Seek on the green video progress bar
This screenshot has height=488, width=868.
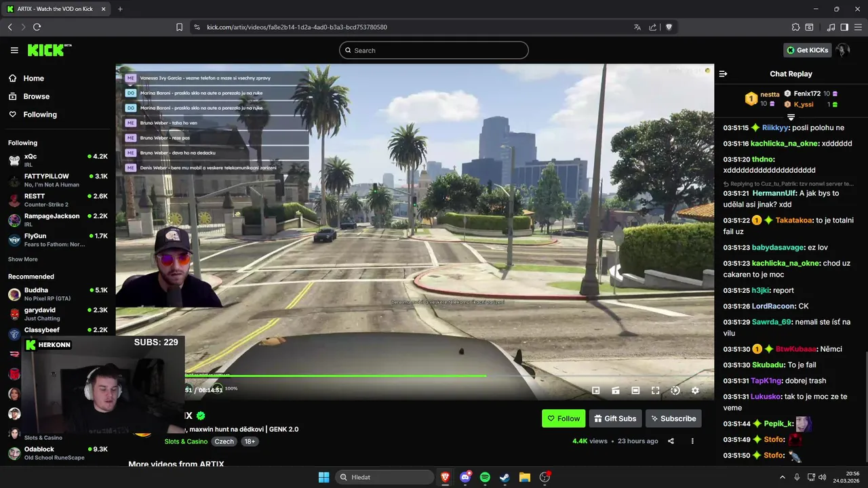click(336, 375)
